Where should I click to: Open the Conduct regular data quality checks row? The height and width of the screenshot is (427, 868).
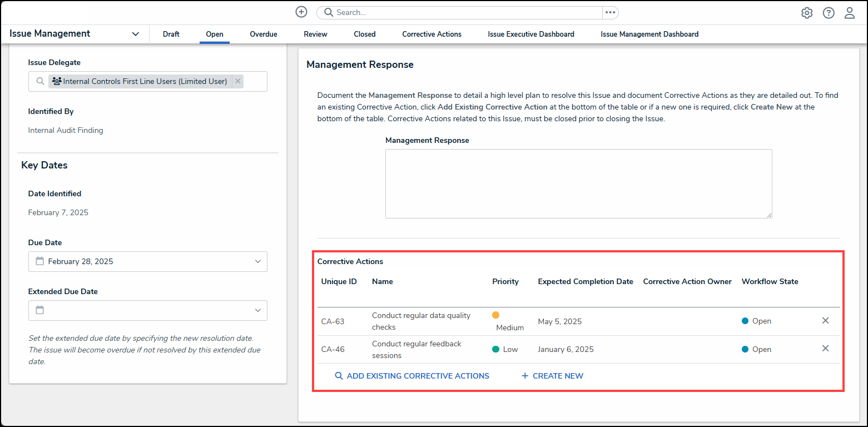421,321
